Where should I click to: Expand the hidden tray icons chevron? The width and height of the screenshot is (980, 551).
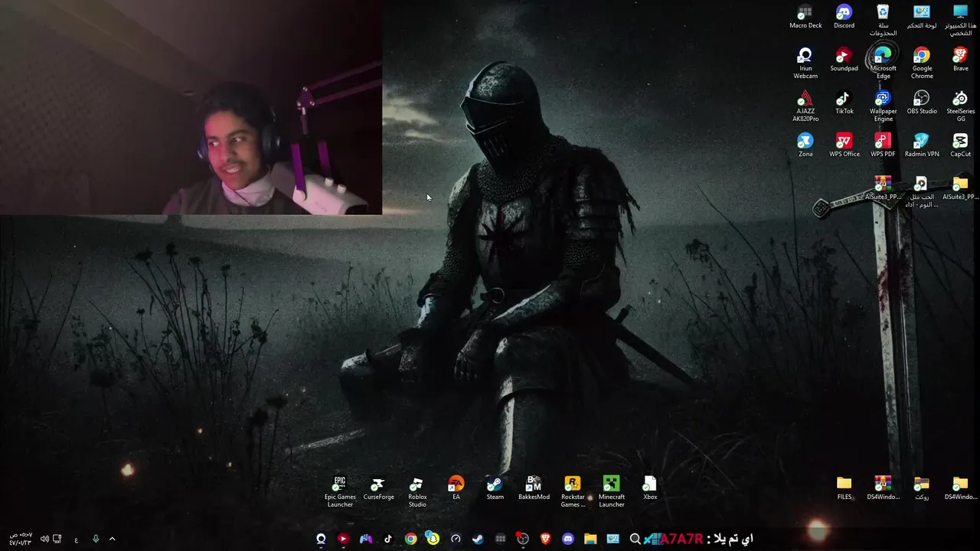tap(112, 539)
